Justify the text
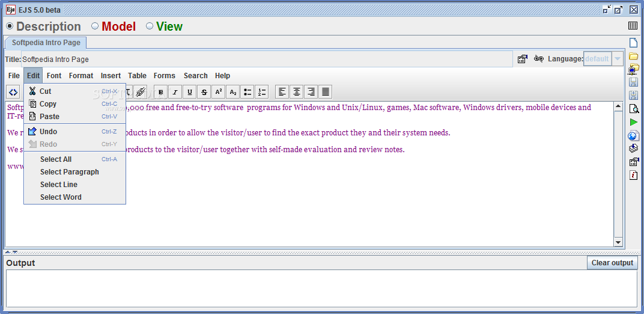Screen dimensions: 644x314 325,91
